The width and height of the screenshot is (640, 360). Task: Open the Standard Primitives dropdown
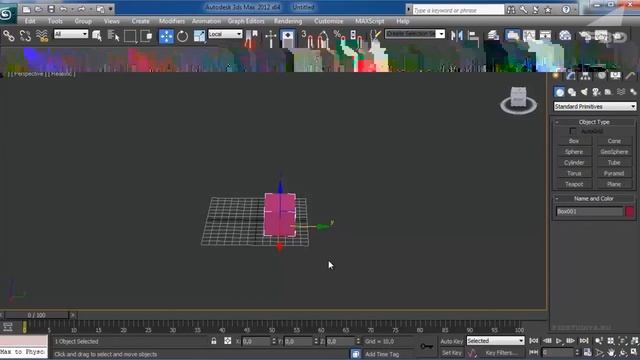tap(595, 107)
